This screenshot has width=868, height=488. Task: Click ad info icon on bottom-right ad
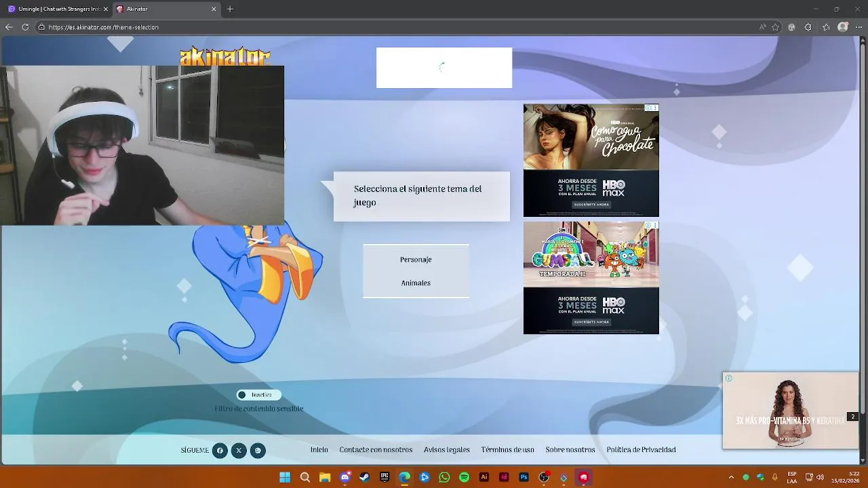[x=728, y=378]
